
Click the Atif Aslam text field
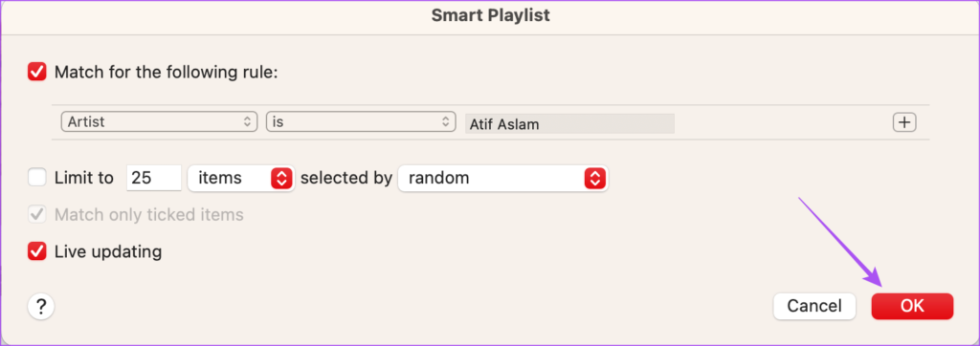569,123
